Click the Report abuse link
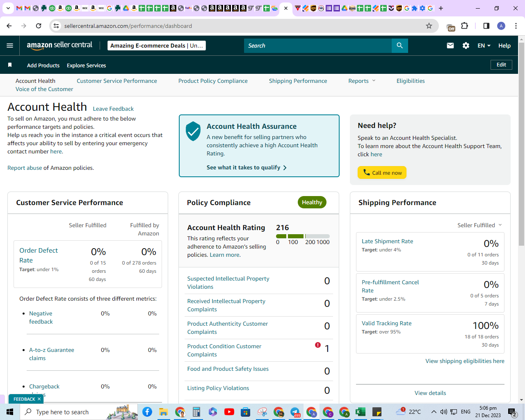The width and height of the screenshot is (525, 420). pos(25,168)
